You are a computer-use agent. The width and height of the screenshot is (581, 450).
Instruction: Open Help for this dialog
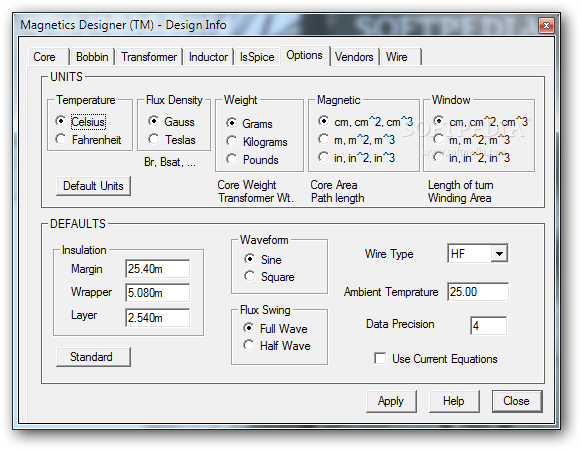454,401
